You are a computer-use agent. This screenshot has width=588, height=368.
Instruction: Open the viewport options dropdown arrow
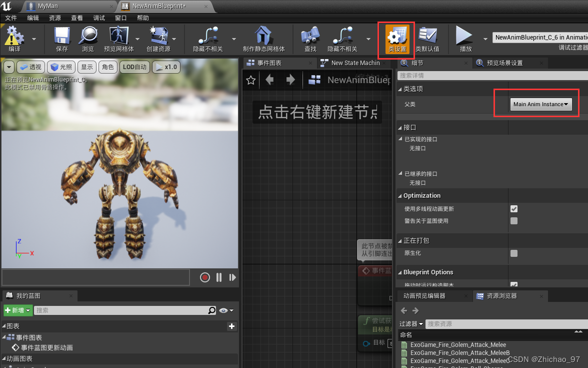[9, 67]
